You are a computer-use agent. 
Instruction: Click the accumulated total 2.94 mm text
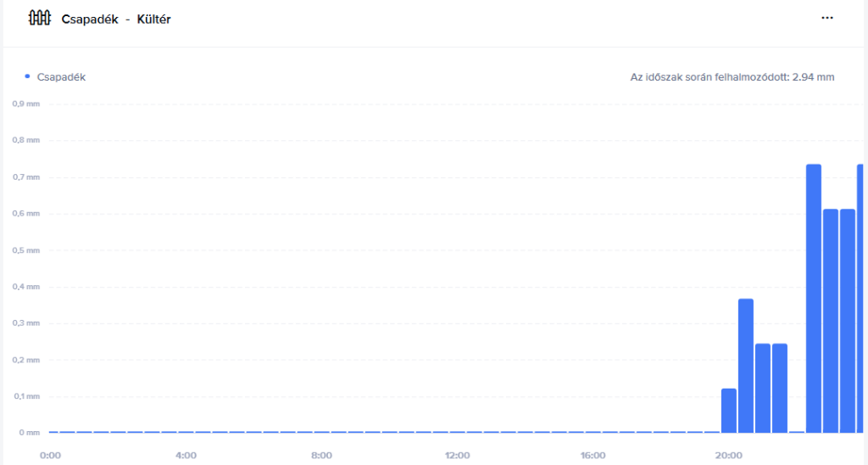(732, 77)
